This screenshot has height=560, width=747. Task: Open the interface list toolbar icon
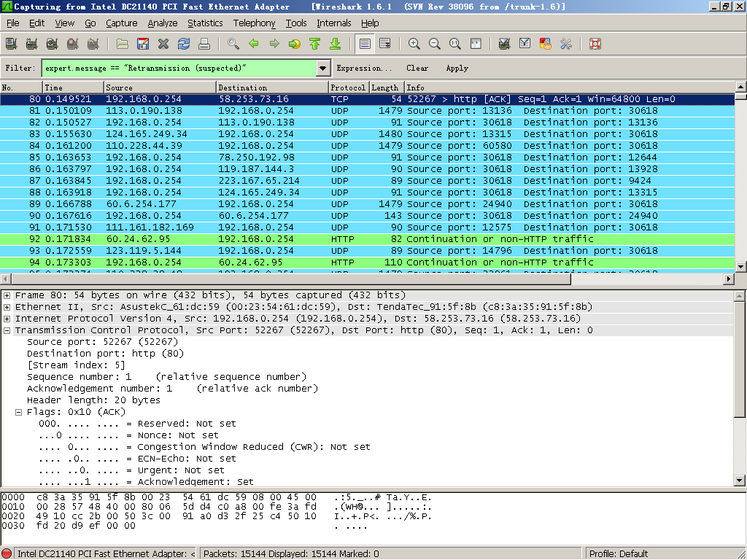click(x=11, y=44)
